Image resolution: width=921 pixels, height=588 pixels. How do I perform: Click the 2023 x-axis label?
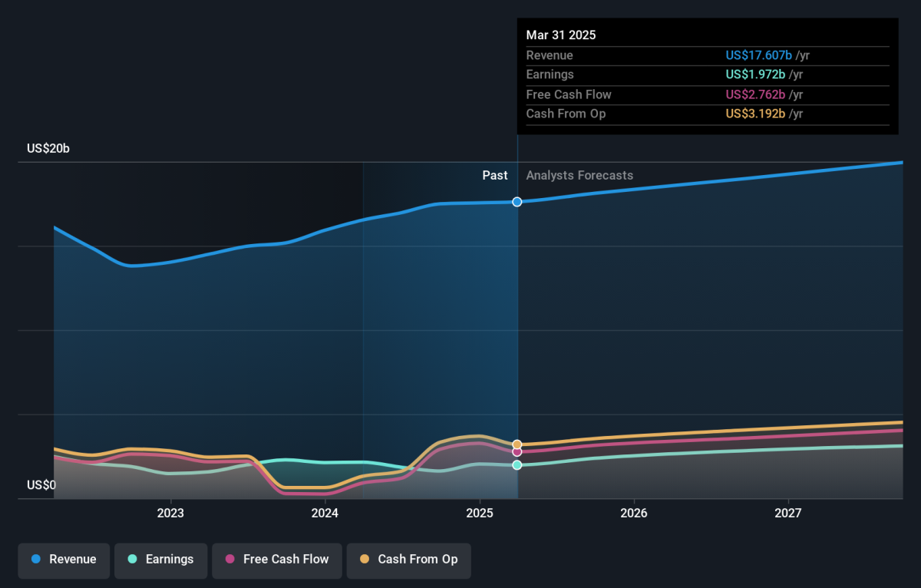pos(170,513)
